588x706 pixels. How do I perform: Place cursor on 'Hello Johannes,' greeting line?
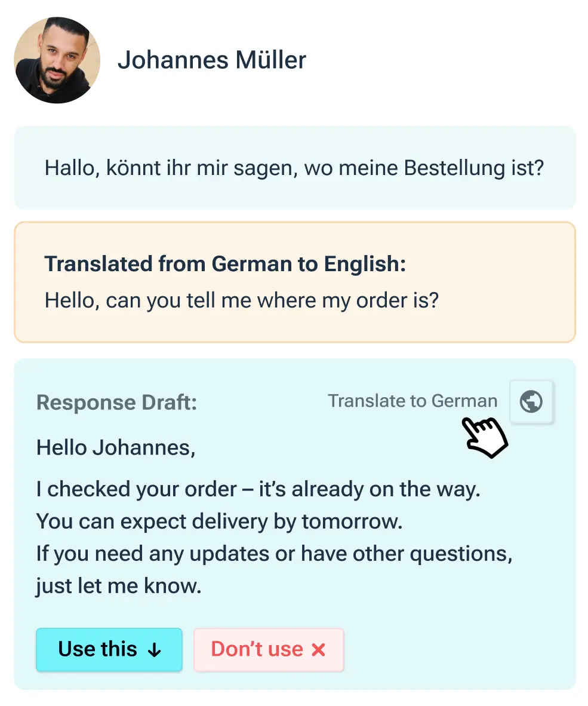click(116, 447)
